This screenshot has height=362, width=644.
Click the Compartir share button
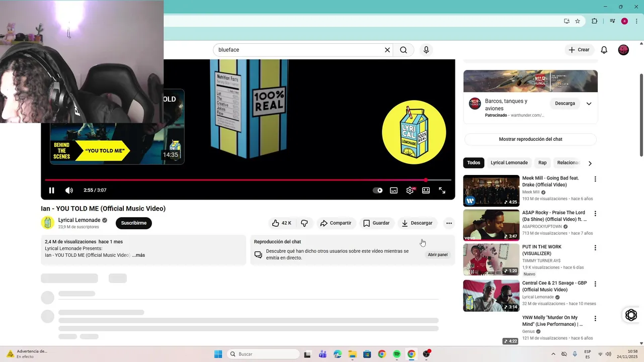pyautogui.click(x=336, y=223)
